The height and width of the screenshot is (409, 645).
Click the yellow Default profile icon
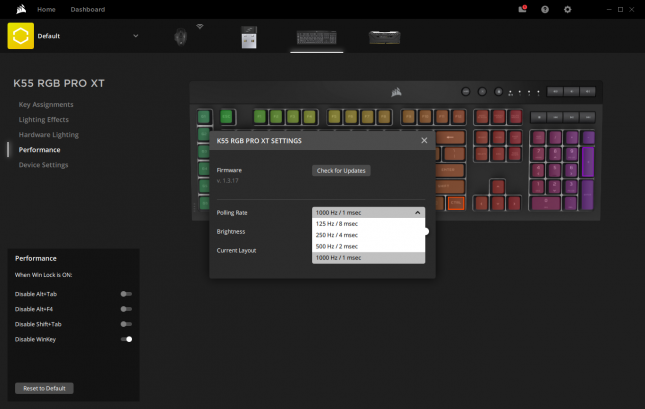click(x=21, y=36)
